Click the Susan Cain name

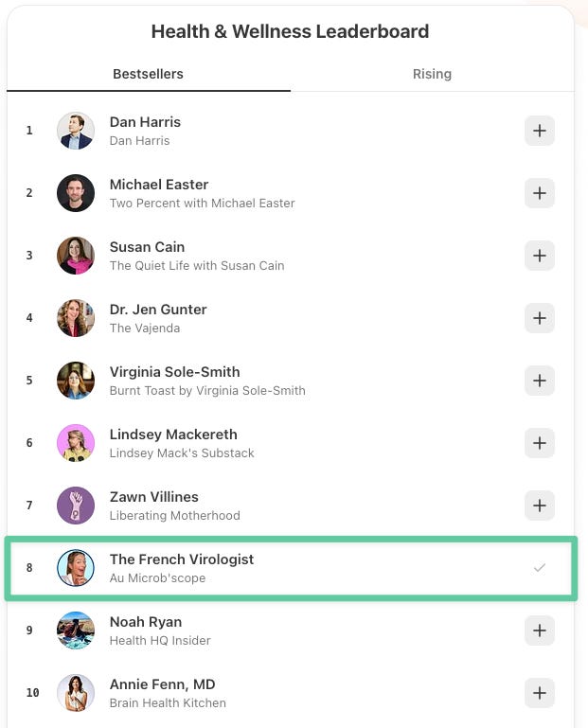tap(147, 247)
